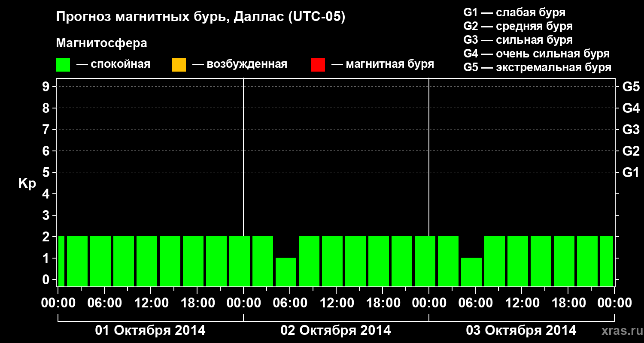The image size is (644, 343).
Task: Select the 01 Октября 2014 date label
Action: click(x=150, y=331)
